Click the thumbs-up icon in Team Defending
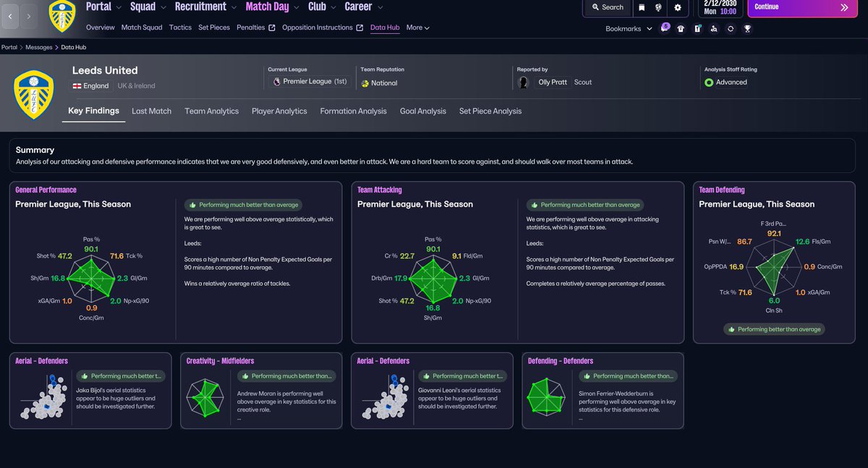Image resolution: width=868 pixels, height=468 pixels. (732, 329)
